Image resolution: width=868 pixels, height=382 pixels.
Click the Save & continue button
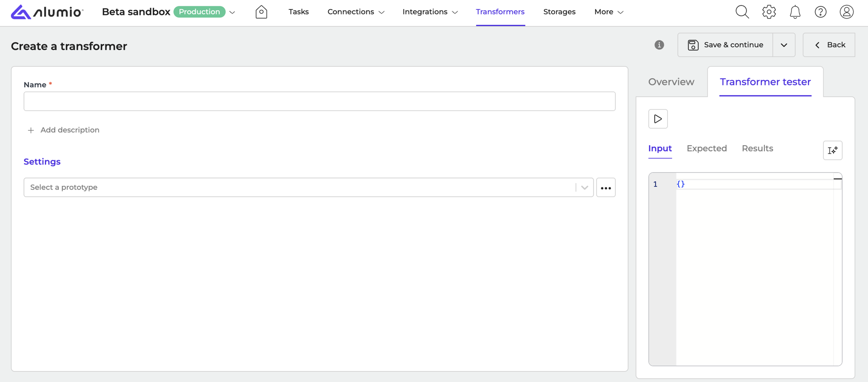click(725, 45)
